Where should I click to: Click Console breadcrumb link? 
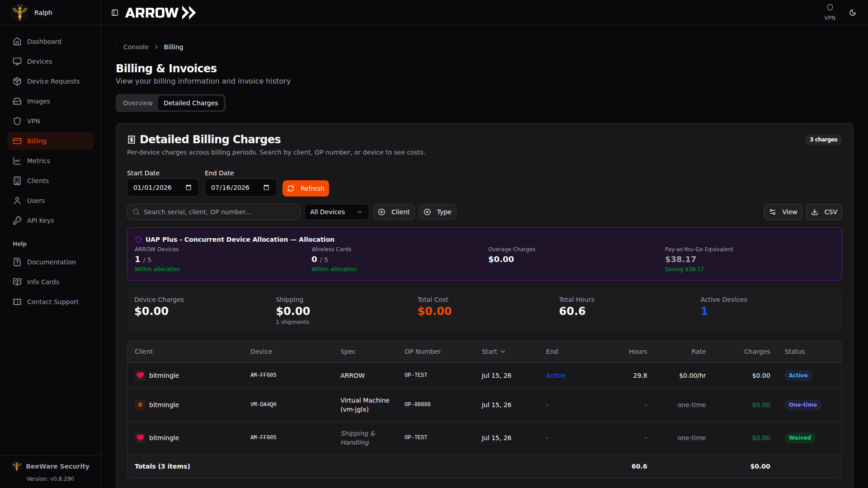(x=136, y=47)
